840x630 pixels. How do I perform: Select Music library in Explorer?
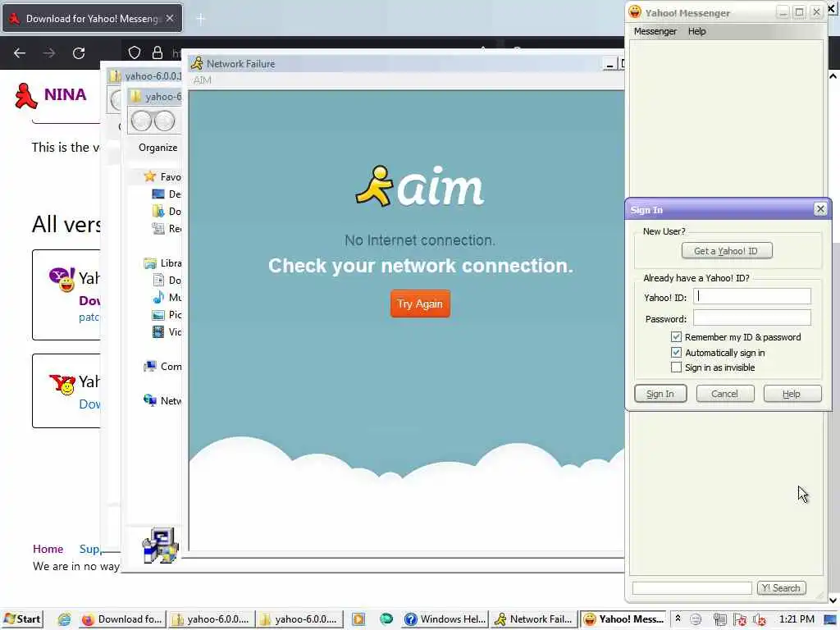pyautogui.click(x=167, y=297)
